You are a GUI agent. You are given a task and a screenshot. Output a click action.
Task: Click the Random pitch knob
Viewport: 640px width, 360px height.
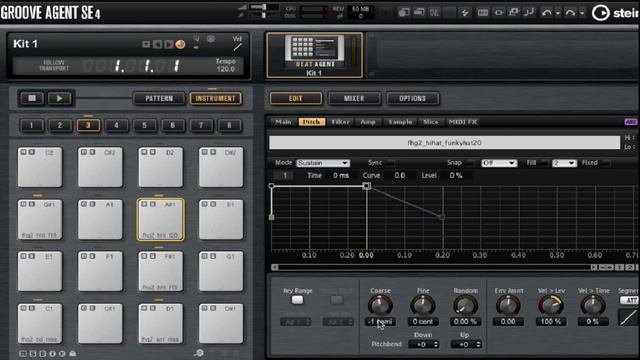[x=465, y=305]
